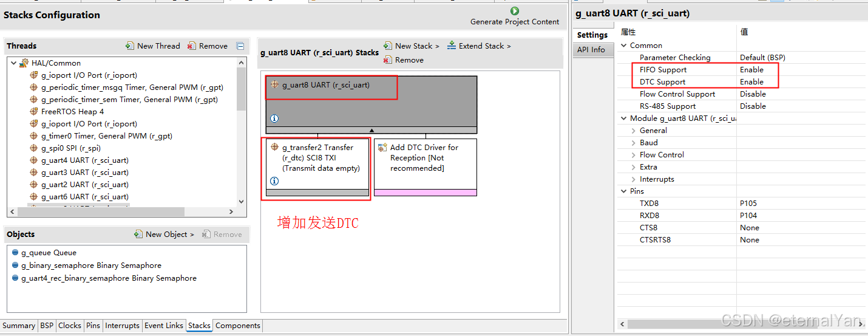Click Flow Control Support value Disable
This screenshot has width=868, height=336.
click(x=753, y=94)
